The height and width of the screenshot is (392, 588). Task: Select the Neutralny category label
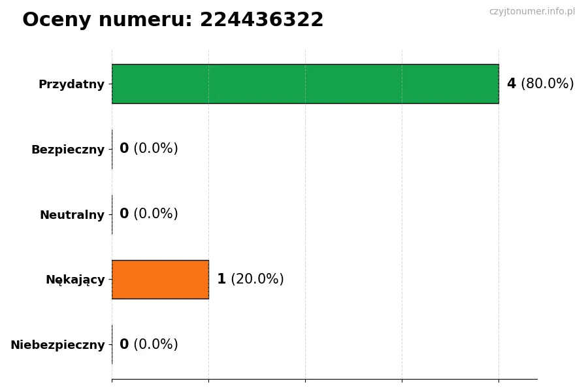click(72, 215)
